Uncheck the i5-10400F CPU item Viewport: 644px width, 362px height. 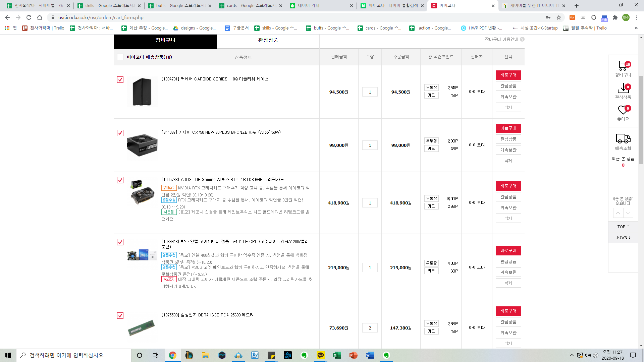click(x=120, y=242)
